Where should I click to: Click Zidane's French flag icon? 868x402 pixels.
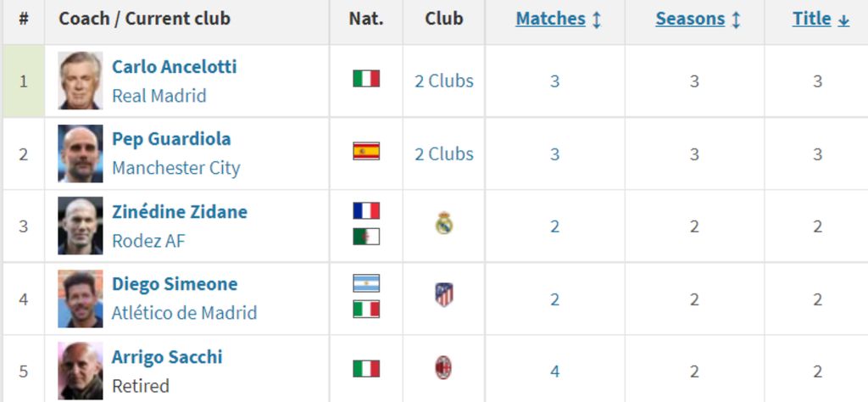coord(366,210)
